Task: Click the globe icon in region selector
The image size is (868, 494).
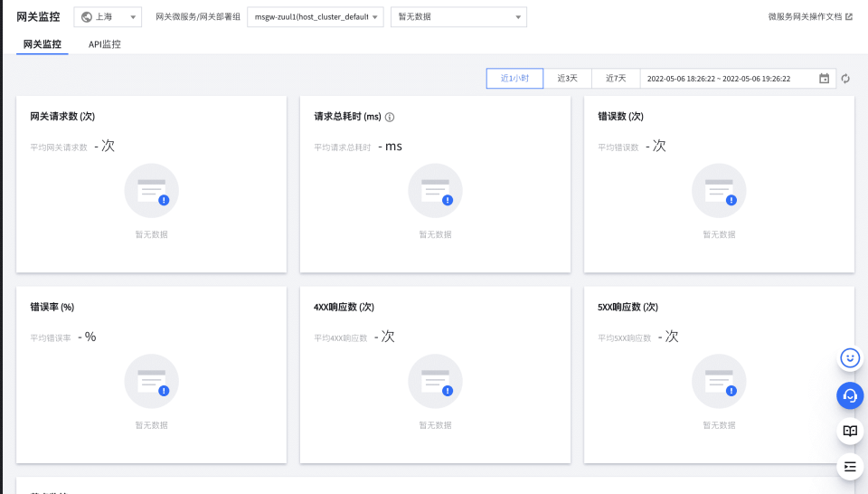Action: pyautogui.click(x=87, y=17)
